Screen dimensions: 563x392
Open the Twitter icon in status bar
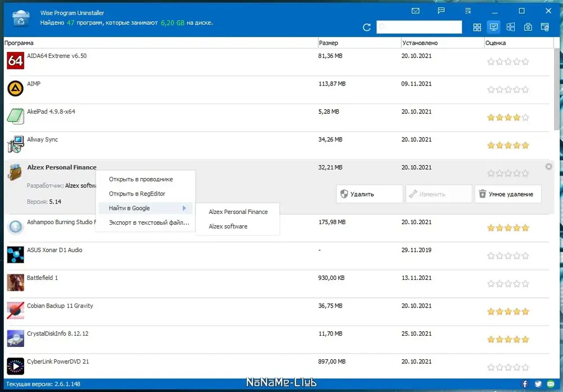538,384
